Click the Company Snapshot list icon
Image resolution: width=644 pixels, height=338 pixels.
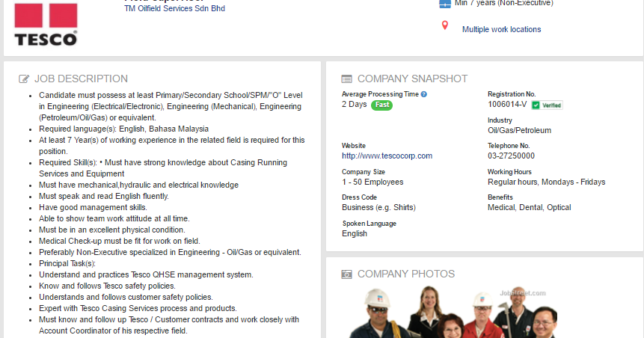coord(346,79)
